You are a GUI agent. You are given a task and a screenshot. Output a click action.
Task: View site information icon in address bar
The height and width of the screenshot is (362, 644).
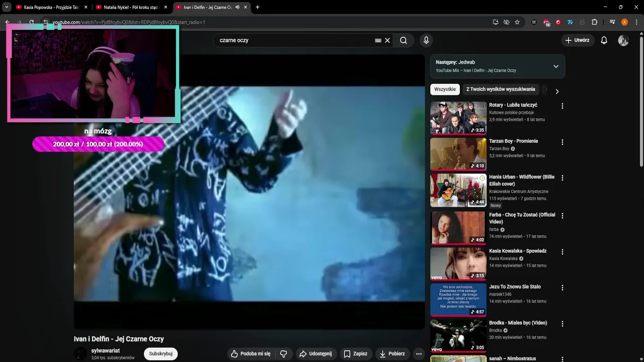pos(45,22)
